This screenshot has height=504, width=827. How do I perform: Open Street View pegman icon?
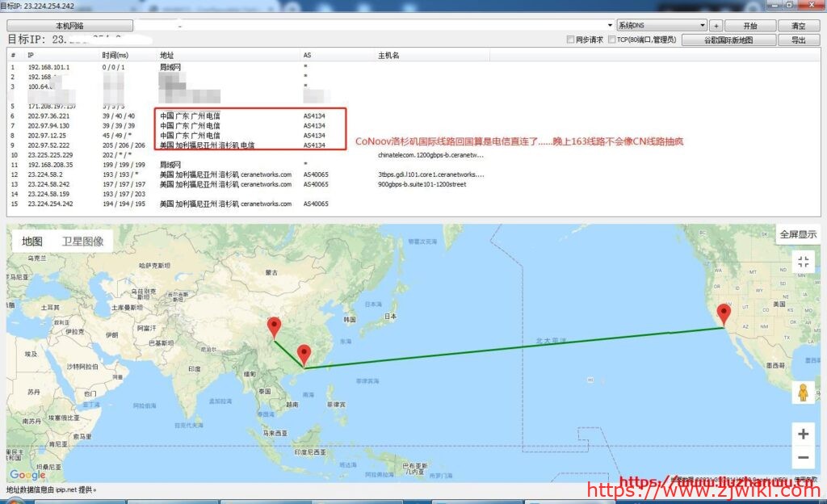pos(803,393)
